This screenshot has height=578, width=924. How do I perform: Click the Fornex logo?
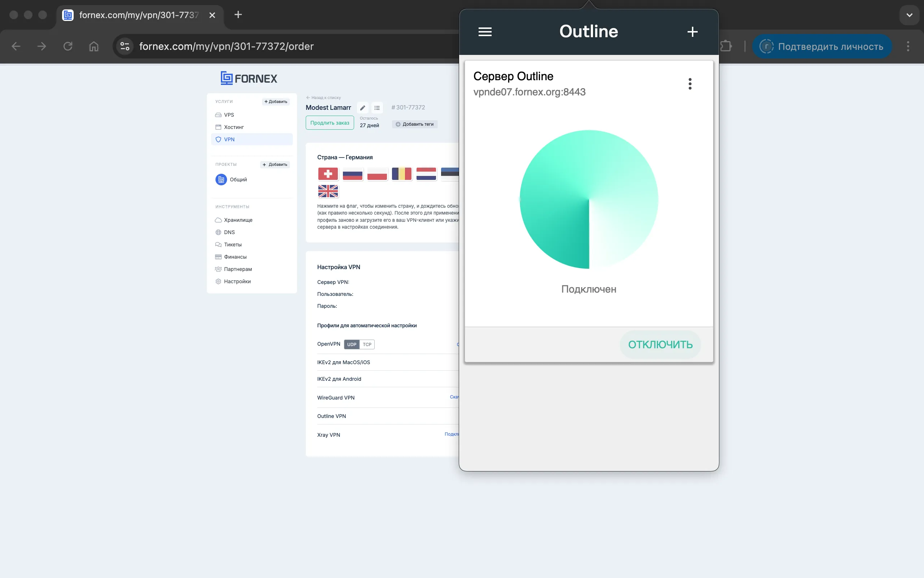[249, 78]
